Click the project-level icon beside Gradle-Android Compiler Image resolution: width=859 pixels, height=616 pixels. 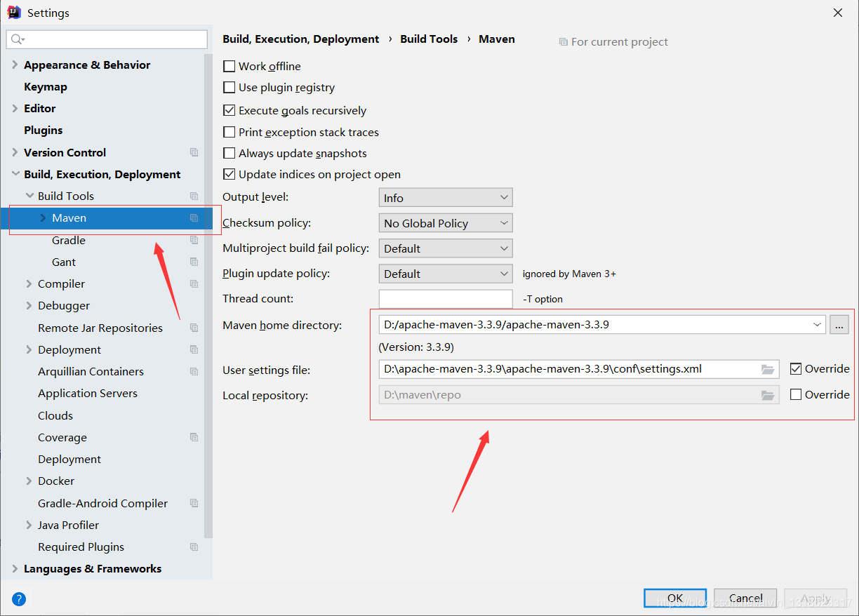pyautogui.click(x=194, y=503)
